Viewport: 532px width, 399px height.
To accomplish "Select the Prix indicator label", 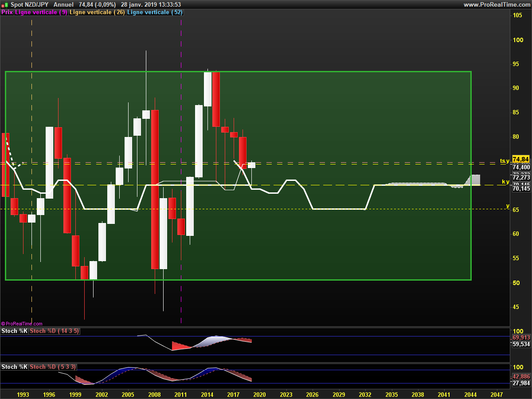I will (x=7, y=12).
